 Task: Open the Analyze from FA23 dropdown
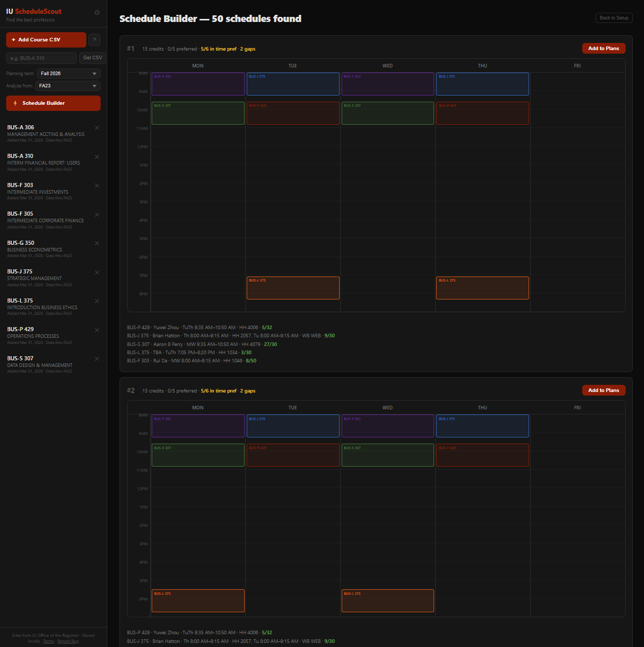pyautogui.click(x=67, y=85)
